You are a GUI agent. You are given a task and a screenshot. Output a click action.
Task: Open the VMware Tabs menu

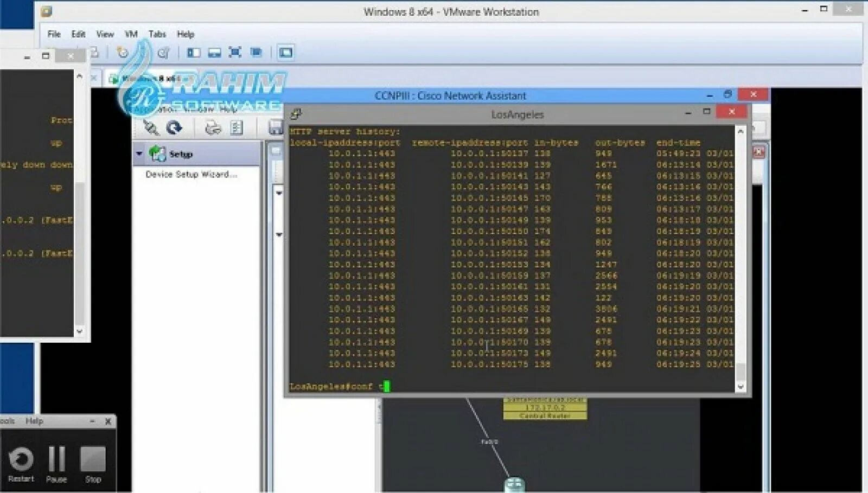(x=157, y=34)
